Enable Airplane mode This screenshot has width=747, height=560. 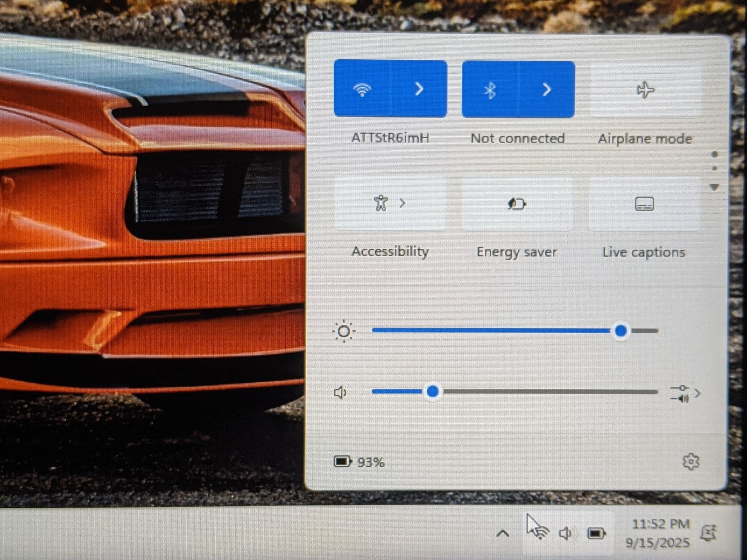[645, 90]
